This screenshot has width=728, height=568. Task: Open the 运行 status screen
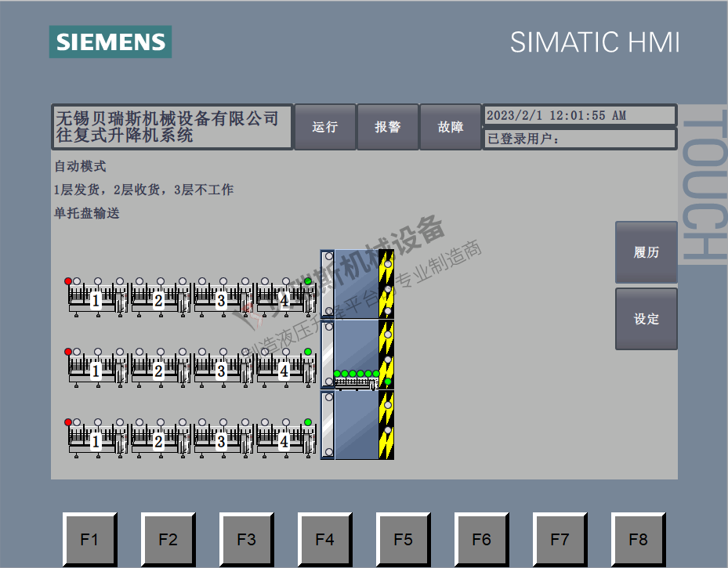click(x=324, y=127)
